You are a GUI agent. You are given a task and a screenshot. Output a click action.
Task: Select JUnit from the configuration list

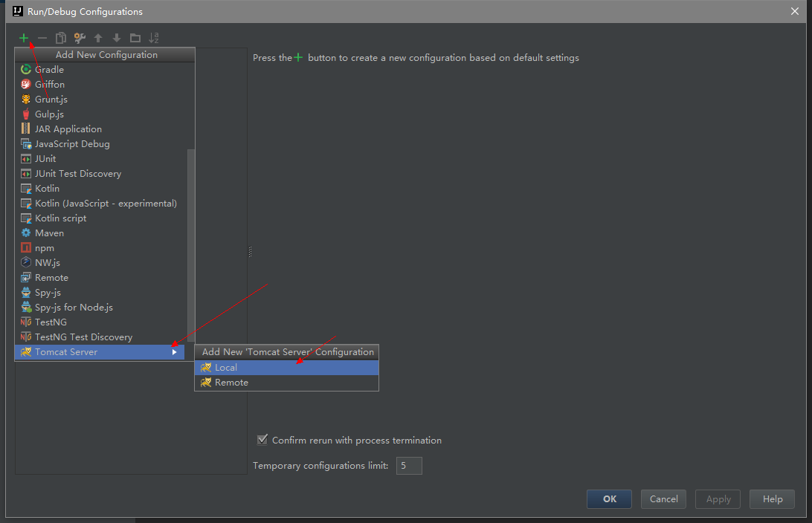tap(101, 159)
